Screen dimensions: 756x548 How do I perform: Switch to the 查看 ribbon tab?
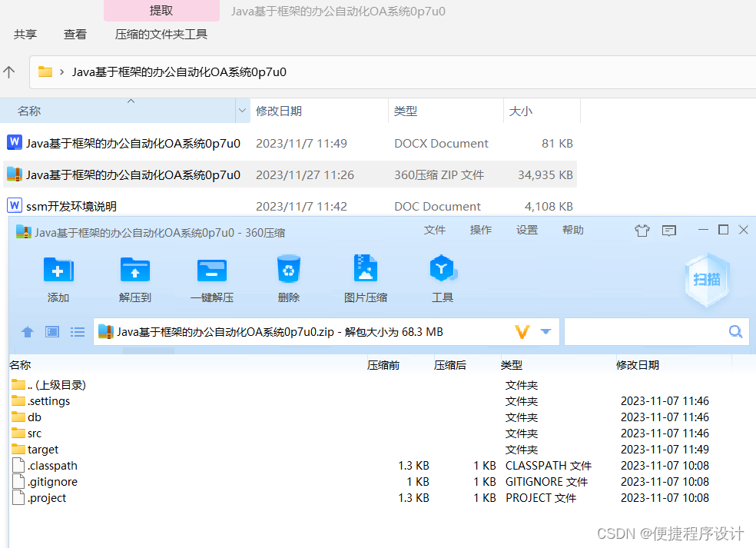75,34
